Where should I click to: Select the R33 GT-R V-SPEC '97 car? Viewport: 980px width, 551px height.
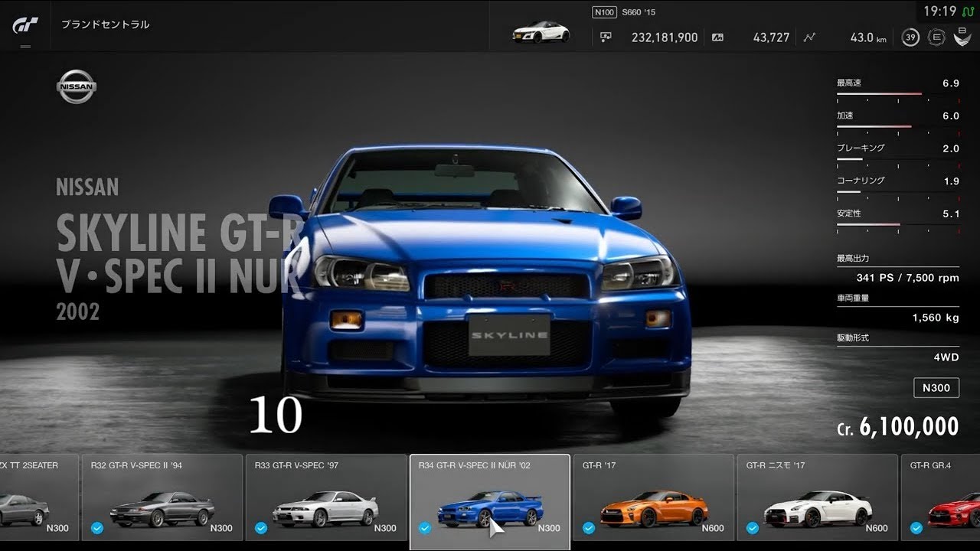(325, 501)
